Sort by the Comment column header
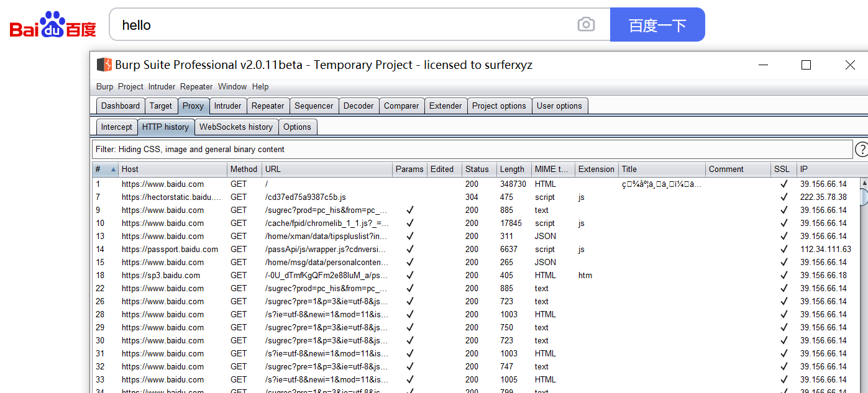The height and width of the screenshot is (393, 868). click(738, 169)
